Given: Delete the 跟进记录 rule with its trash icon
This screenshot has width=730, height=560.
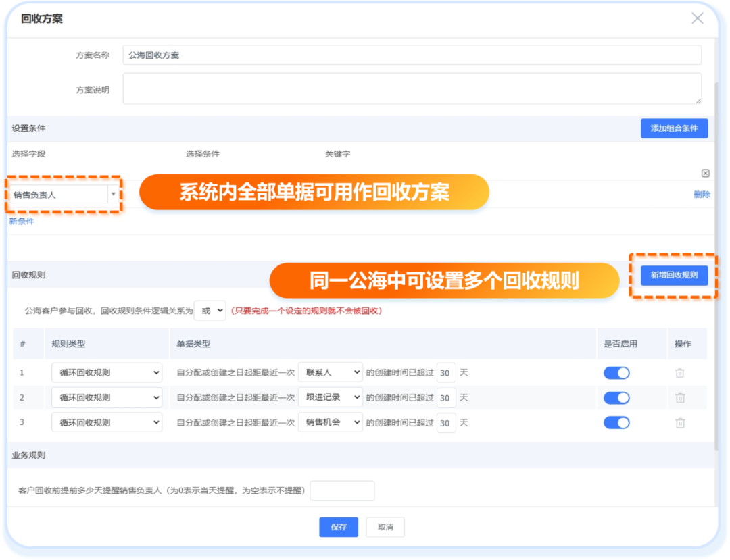Looking at the screenshot, I should [x=681, y=397].
